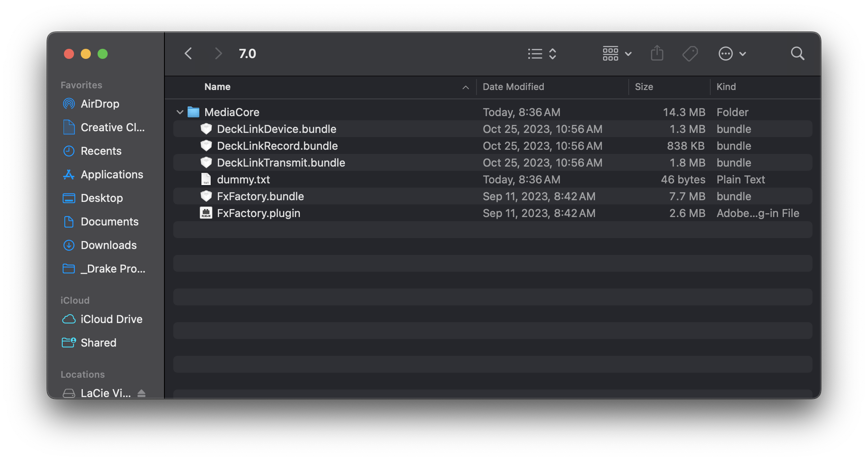Screen dimensions: 868x461
Task: Open the Tags icon in the toolbar
Action: [x=690, y=53]
